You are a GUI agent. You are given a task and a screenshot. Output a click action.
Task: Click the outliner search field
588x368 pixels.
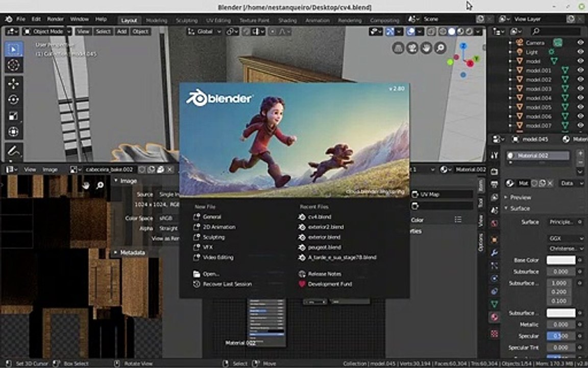click(555, 31)
